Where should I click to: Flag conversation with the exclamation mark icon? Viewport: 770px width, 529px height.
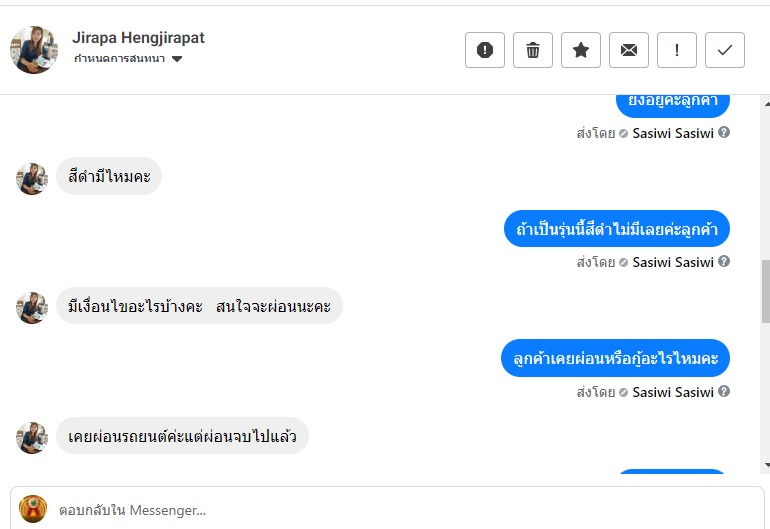point(677,50)
